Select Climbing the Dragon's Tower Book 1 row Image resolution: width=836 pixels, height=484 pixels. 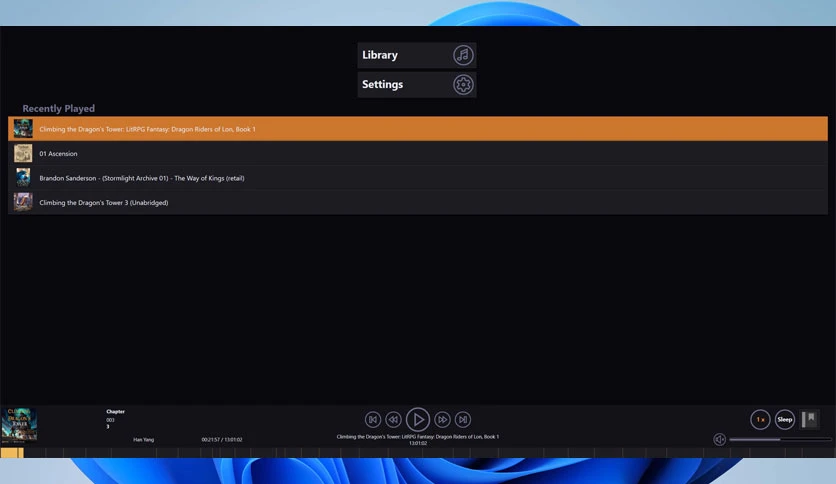(417, 129)
